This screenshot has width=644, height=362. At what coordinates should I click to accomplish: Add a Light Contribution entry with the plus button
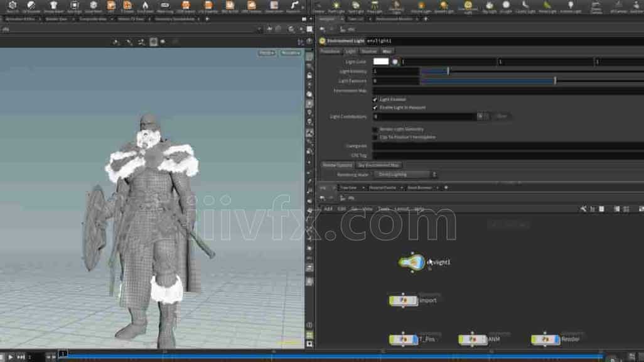click(480, 116)
